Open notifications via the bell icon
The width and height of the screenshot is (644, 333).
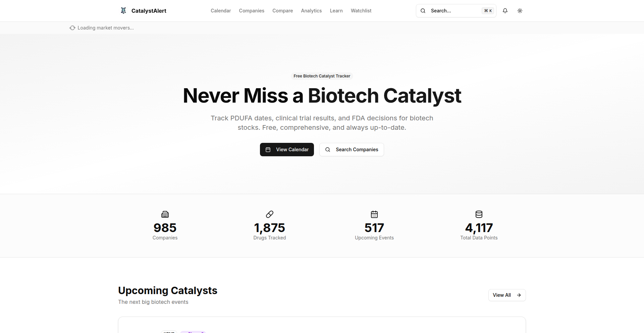(505, 10)
